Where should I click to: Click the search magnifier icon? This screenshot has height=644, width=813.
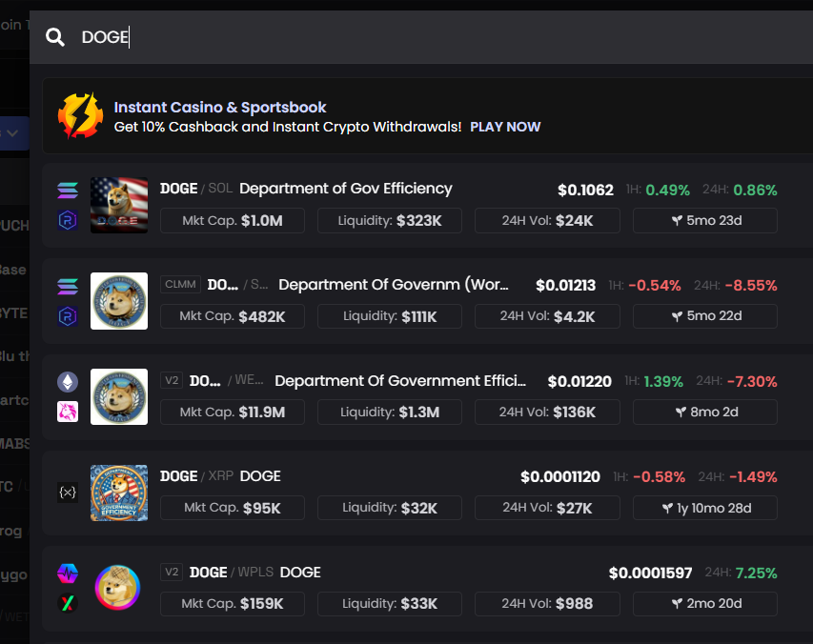pyautogui.click(x=56, y=37)
